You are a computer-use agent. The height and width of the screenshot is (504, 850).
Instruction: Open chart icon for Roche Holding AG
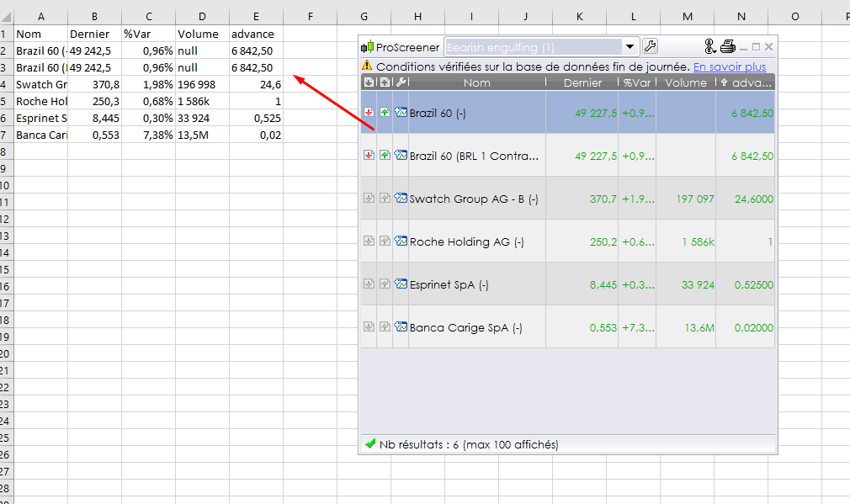tap(401, 241)
